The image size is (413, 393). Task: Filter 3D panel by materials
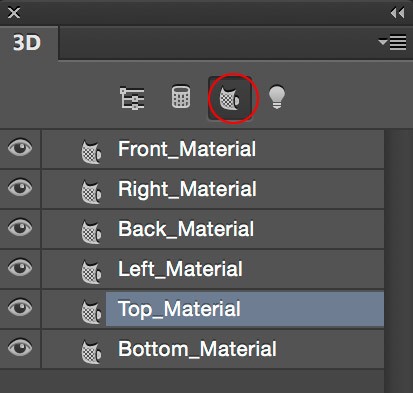(x=230, y=98)
